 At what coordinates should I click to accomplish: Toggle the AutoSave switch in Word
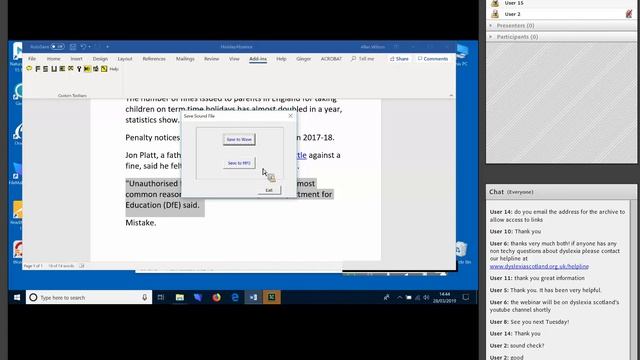pos(58,47)
